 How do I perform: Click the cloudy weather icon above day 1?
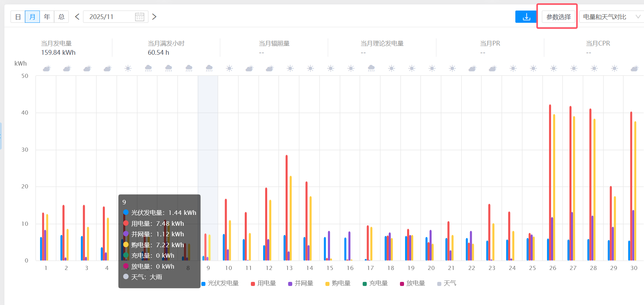47,69
